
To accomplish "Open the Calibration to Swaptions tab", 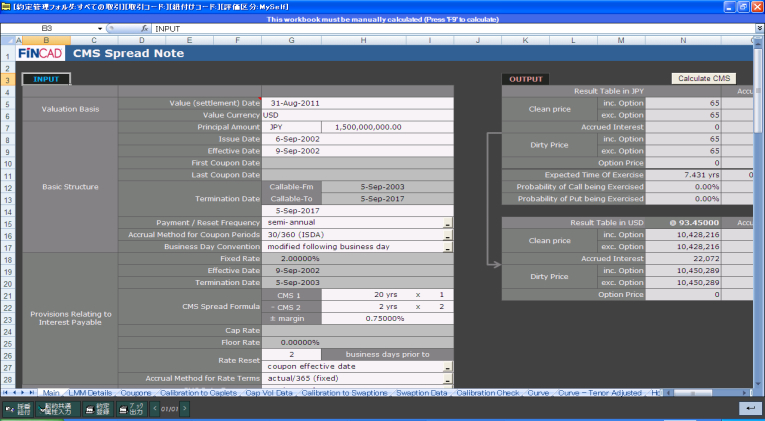I will click(x=344, y=393).
